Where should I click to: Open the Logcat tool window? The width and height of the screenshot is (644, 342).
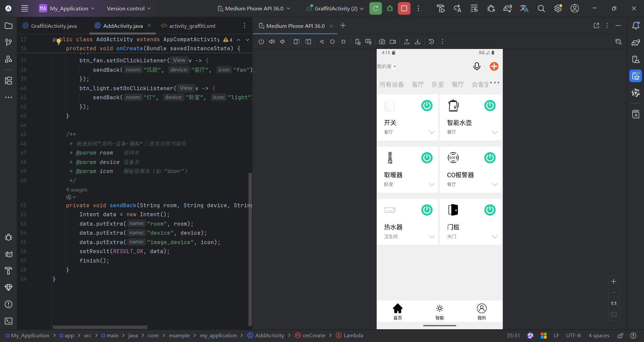tap(9, 254)
